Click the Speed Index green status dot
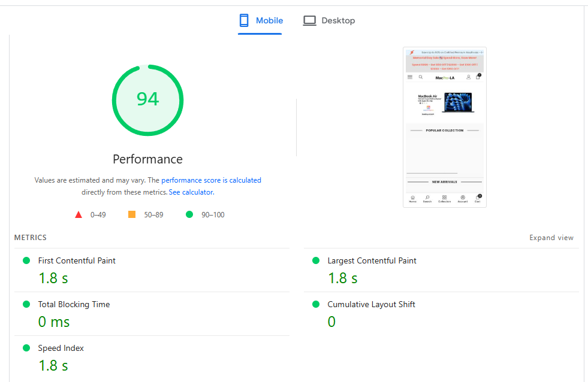The height and width of the screenshot is (382, 588). click(26, 348)
